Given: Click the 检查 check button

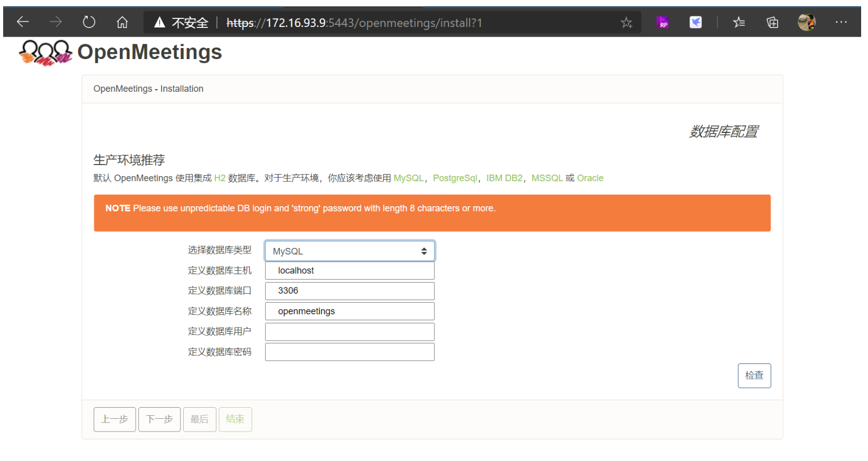Looking at the screenshot, I should point(754,376).
